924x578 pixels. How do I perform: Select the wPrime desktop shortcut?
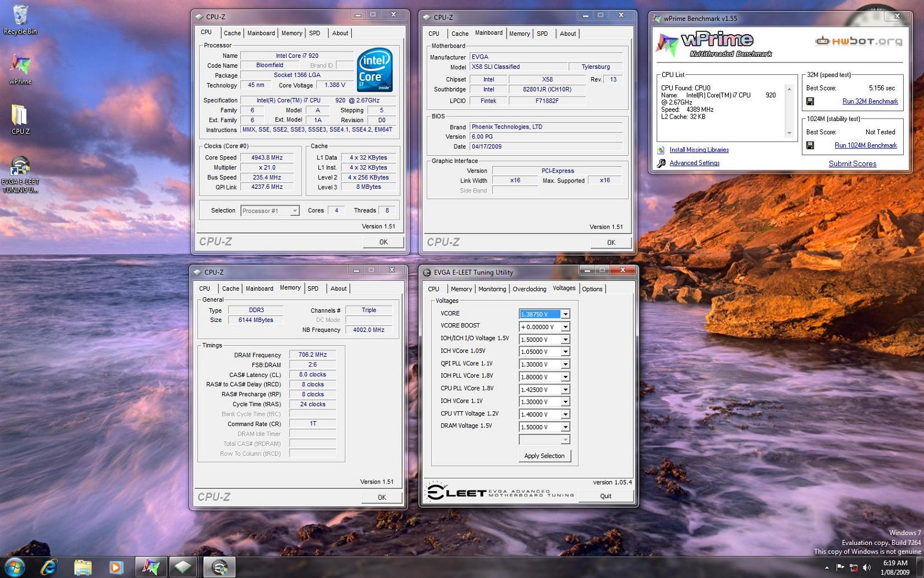20,69
